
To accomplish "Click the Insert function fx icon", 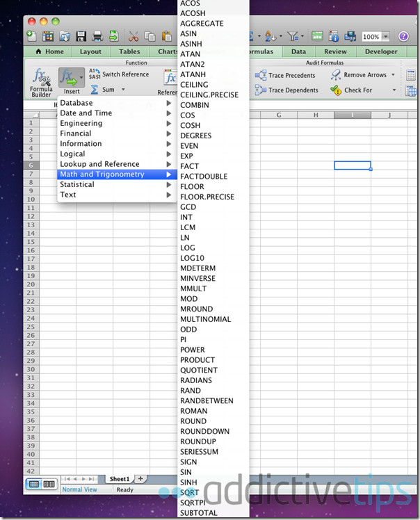I will pos(68,77).
